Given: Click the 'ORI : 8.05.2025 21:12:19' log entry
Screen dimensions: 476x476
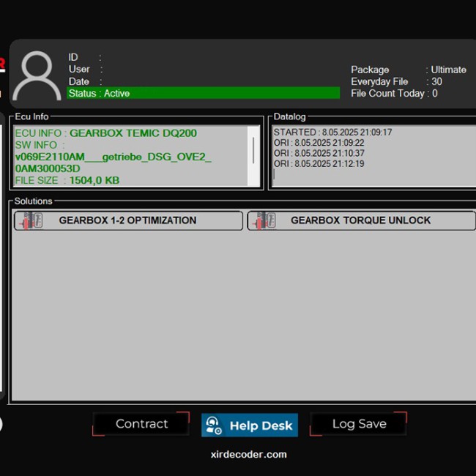Looking at the screenshot, I should pos(319,163).
